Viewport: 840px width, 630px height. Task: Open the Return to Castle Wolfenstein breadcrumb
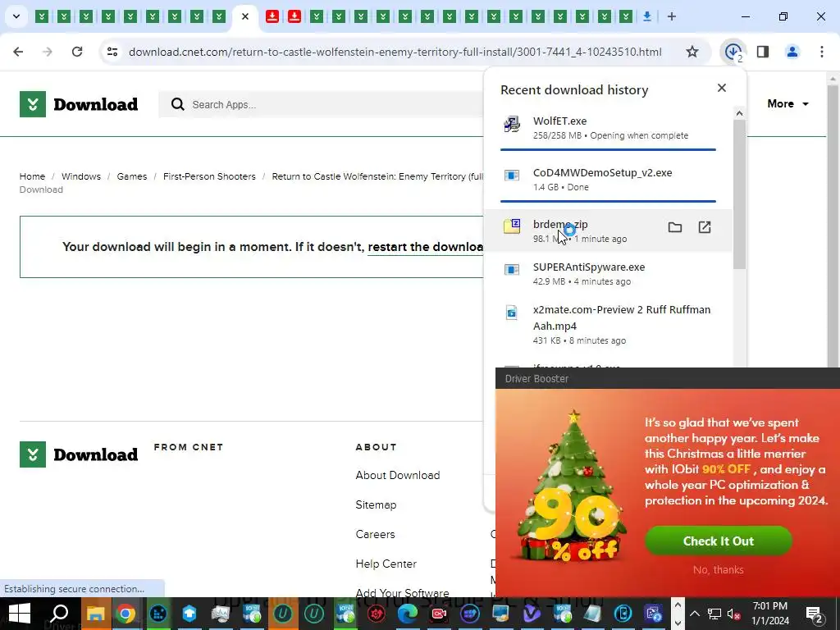[377, 176]
